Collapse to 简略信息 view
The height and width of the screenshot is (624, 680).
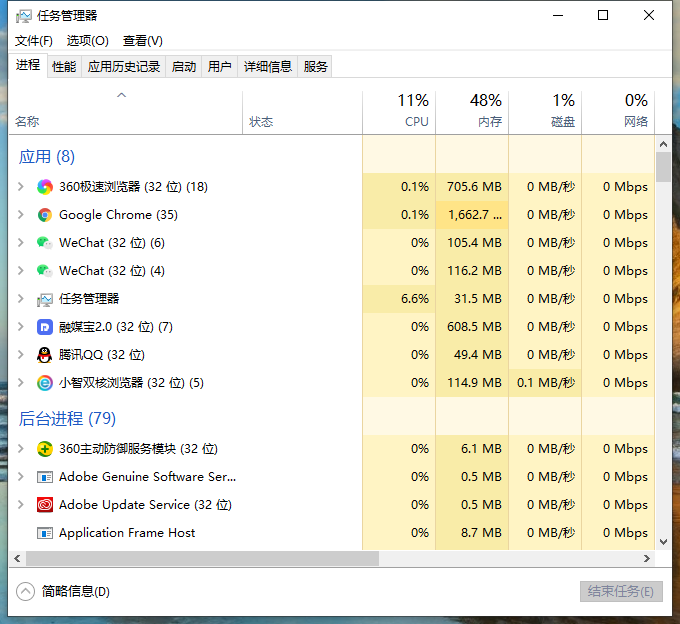[x=64, y=591]
